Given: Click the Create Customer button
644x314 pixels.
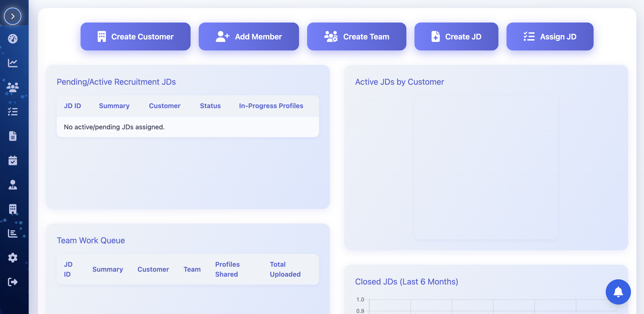Looking at the screenshot, I should click(x=135, y=36).
